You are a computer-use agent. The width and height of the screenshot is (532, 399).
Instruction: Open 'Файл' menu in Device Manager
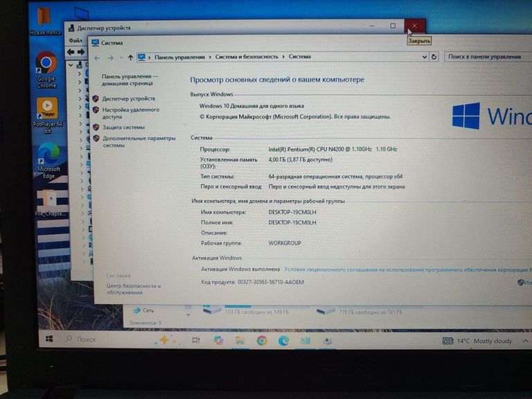(x=76, y=40)
